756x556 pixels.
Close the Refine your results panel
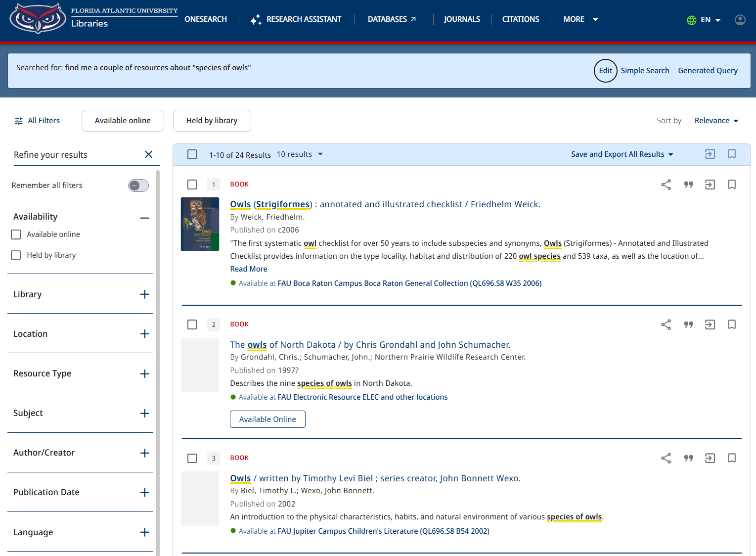pyautogui.click(x=148, y=154)
